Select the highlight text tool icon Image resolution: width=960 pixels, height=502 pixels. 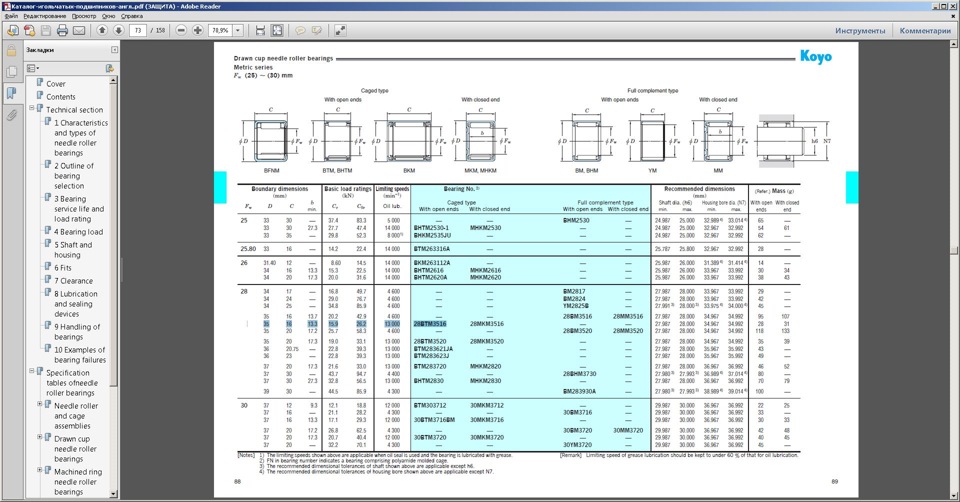coord(317,30)
